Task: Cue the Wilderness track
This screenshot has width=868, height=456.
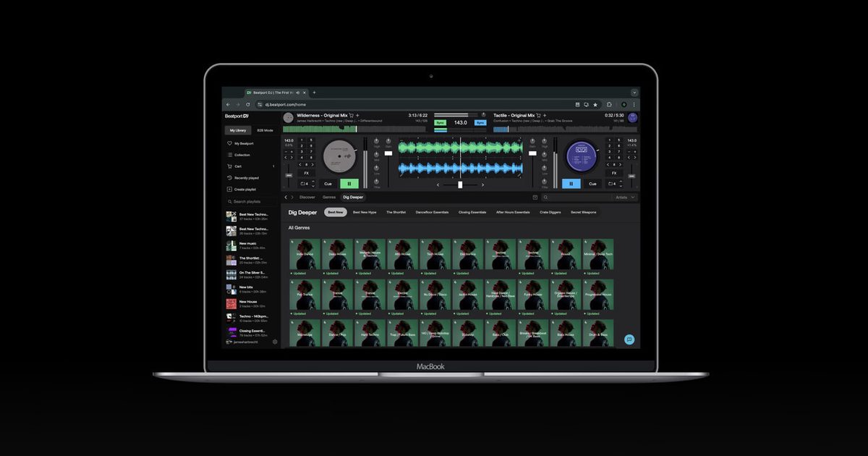Action: (328, 184)
